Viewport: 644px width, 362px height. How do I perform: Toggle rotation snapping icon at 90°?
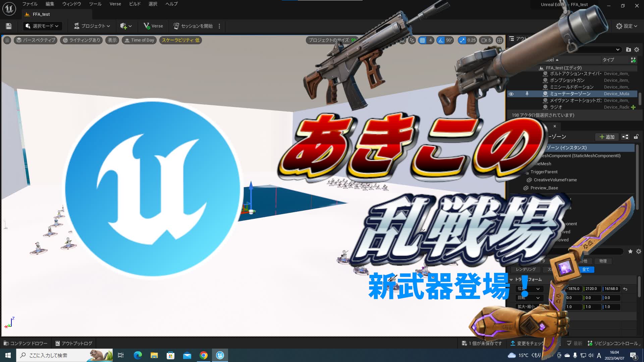click(441, 40)
